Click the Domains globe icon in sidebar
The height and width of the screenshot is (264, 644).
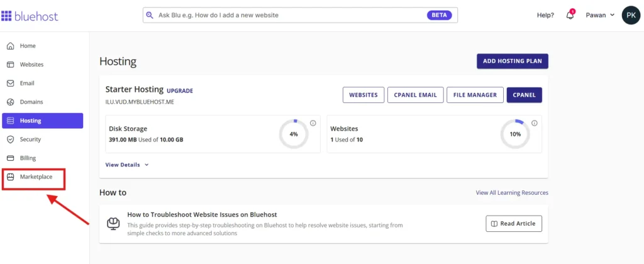(11, 102)
